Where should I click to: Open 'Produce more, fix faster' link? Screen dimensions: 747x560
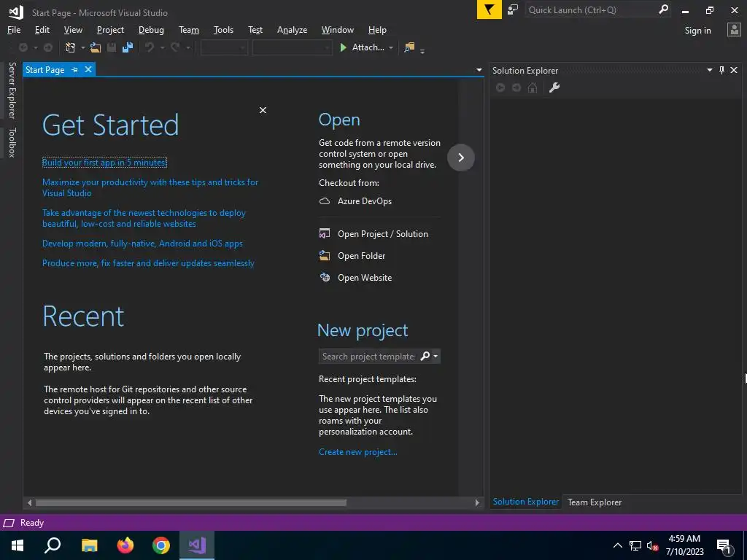148,262
